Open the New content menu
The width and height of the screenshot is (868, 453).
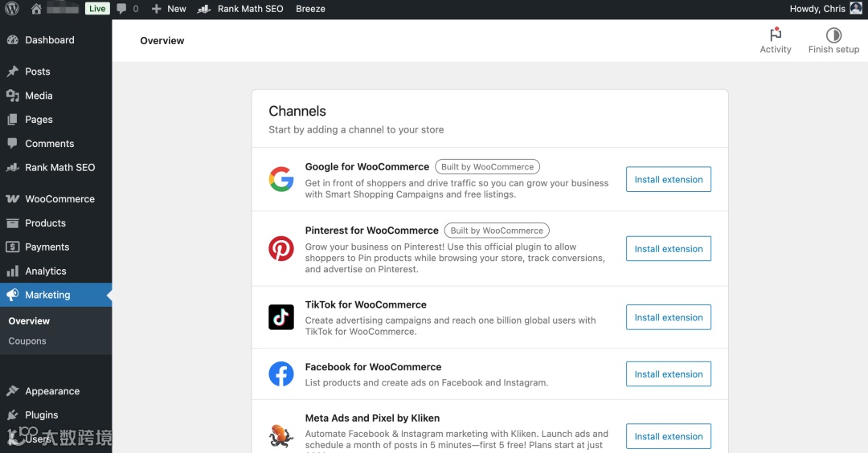click(x=169, y=9)
